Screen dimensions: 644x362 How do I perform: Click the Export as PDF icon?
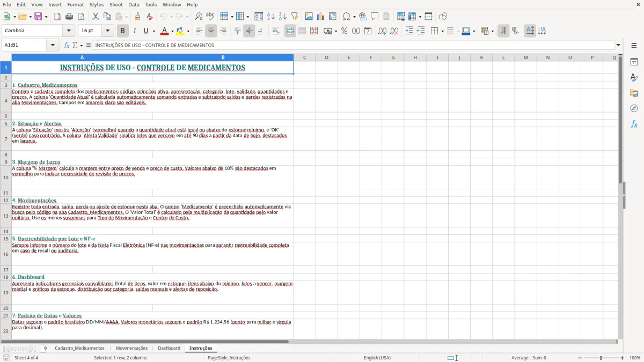click(57, 17)
